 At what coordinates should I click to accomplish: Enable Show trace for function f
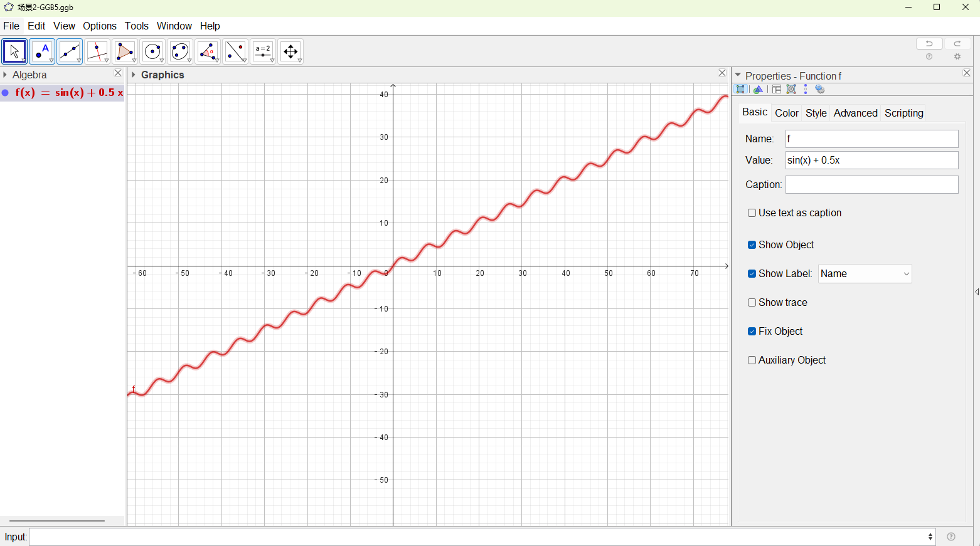(x=752, y=302)
